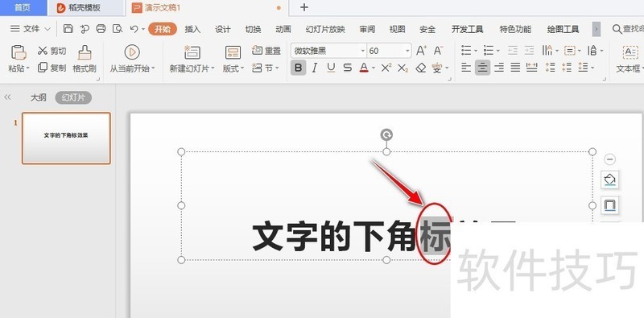Activate the 格式刷 format painter
Image resolution: width=644 pixels, height=318 pixels.
85,59
